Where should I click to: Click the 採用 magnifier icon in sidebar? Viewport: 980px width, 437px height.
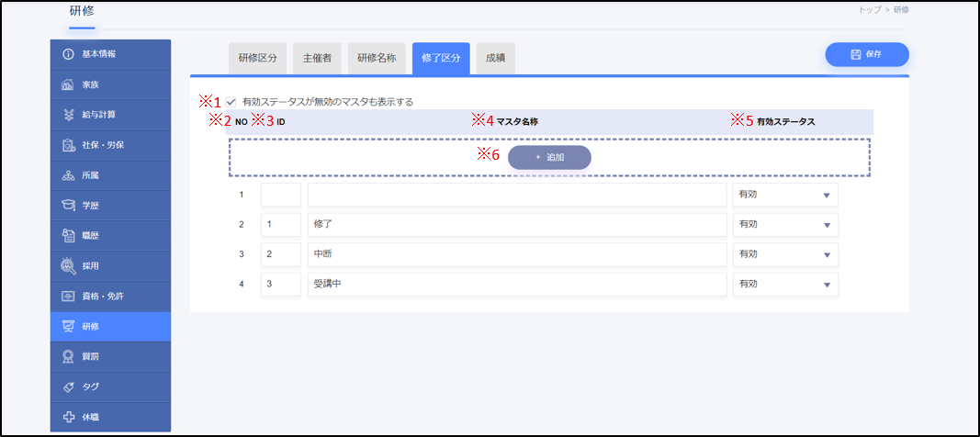[x=68, y=266]
